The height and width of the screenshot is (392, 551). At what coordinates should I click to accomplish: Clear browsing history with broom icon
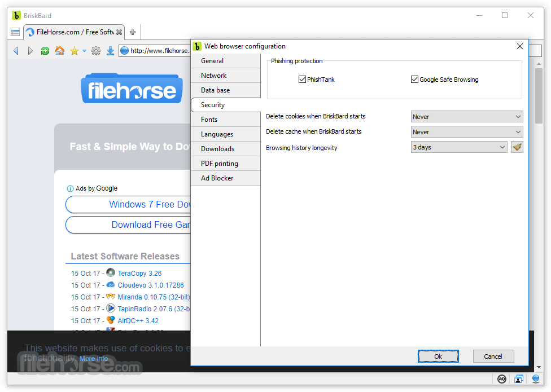tap(517, 147)
